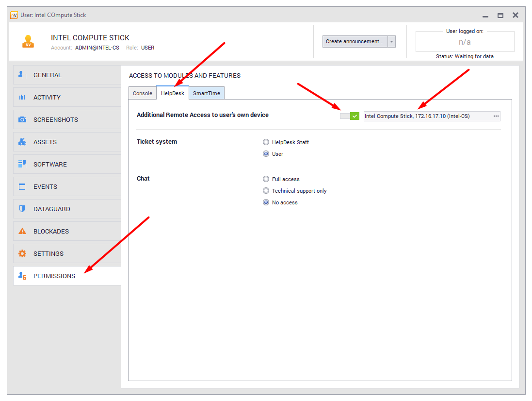The image size is (532, 401).
Task: Switch to the SmartTime tab
Action: (x=207, y=93)
